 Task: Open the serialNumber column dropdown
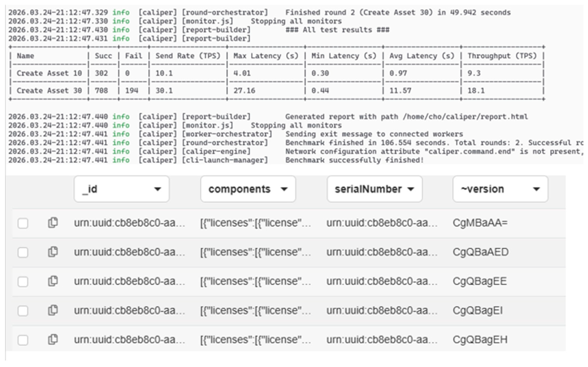tap(375, 189)
